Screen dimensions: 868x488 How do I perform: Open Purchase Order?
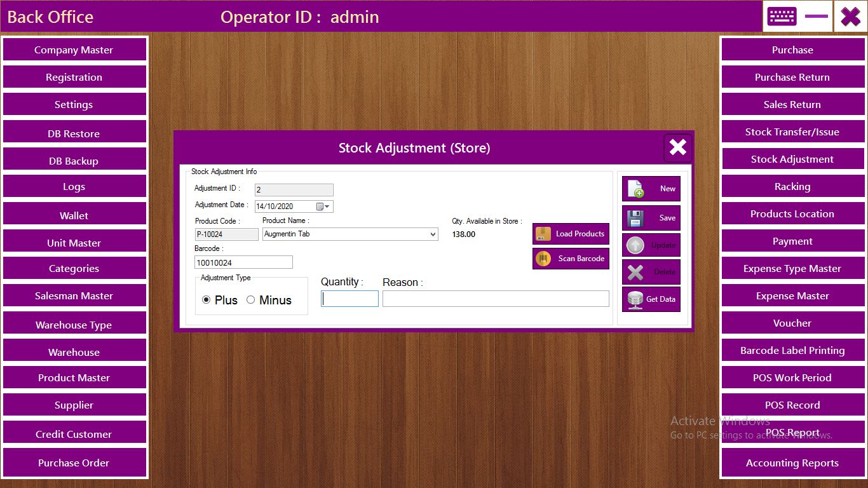[74, 463]
